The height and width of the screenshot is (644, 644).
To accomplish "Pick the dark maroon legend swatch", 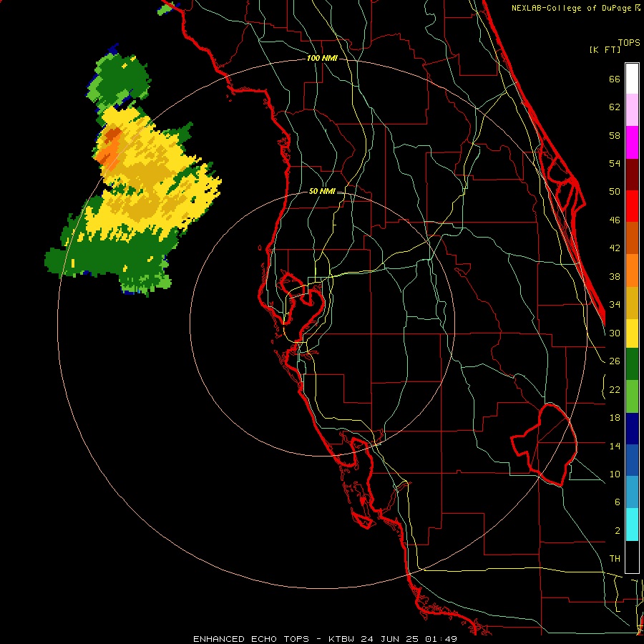I will pos(632,175).
